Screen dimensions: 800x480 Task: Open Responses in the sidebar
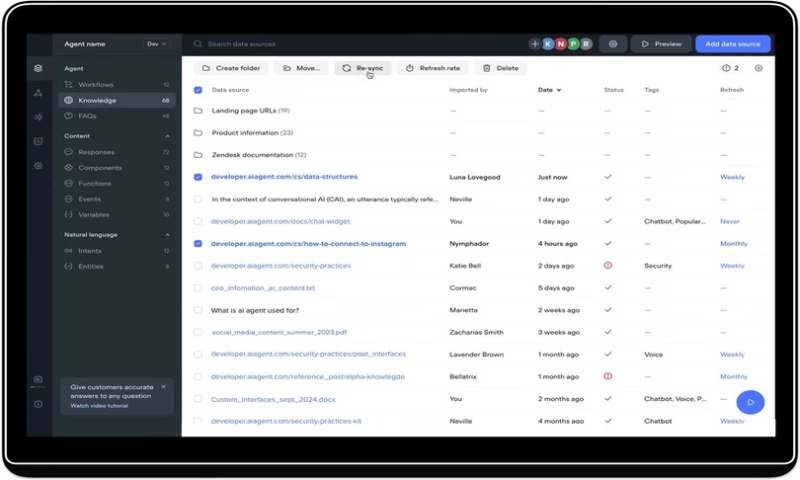coord(117,152)
